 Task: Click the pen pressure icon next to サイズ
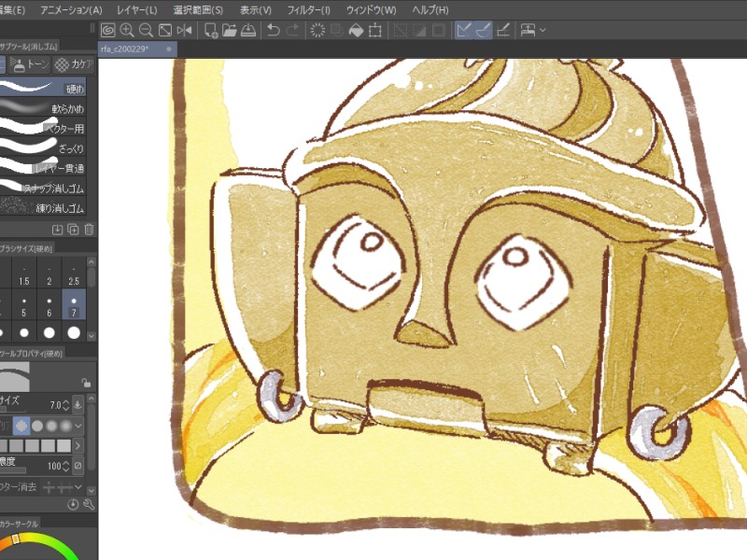click(78, 405)
